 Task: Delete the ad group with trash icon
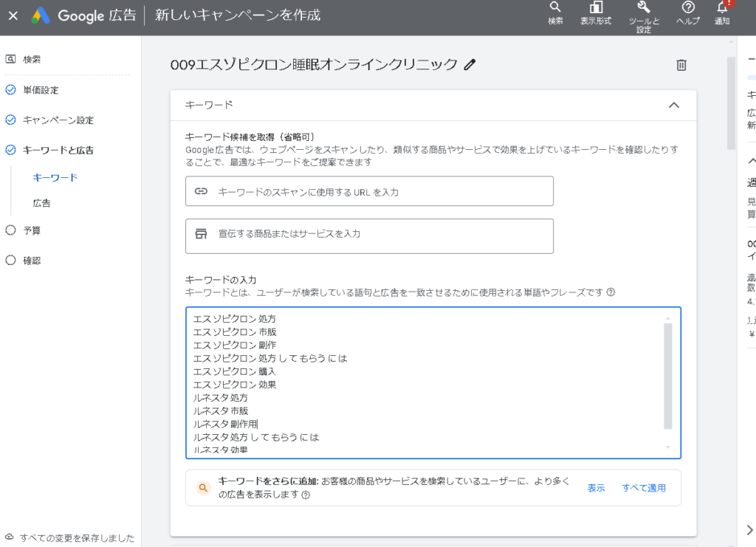point(681,65)
